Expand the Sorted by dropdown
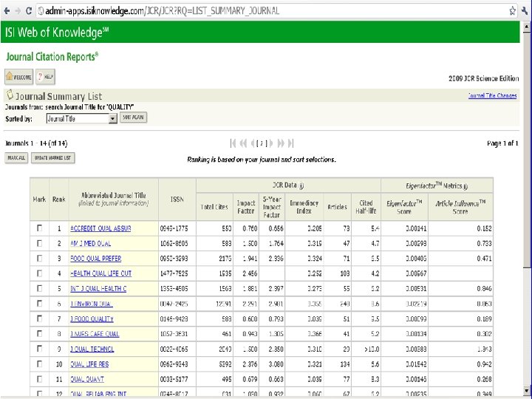This screenshot has width=532, height=399. pyautogui.click(x=81, y=118)
